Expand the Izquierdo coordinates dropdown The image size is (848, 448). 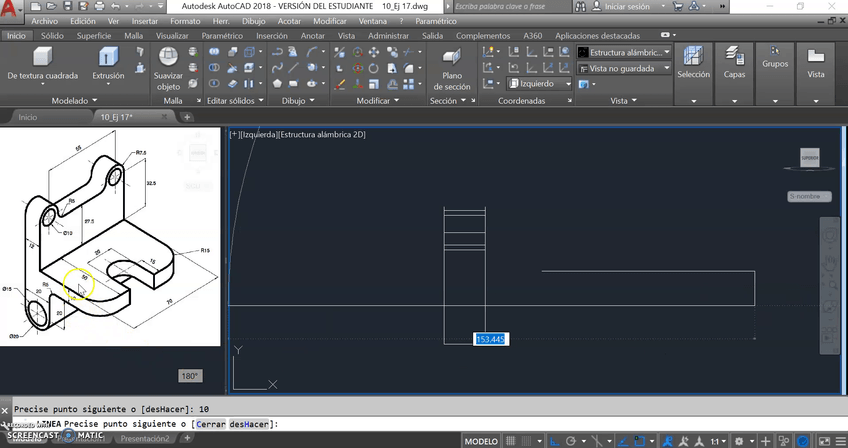pos(568,84)
